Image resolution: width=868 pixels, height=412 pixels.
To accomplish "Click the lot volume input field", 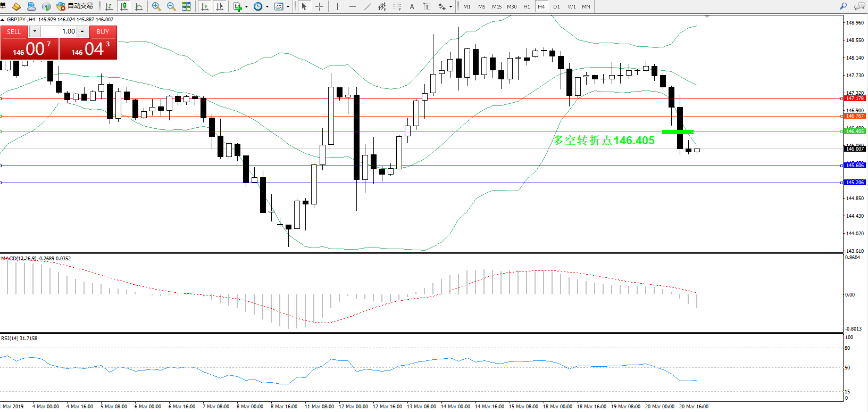I will [x=59, y=31].
